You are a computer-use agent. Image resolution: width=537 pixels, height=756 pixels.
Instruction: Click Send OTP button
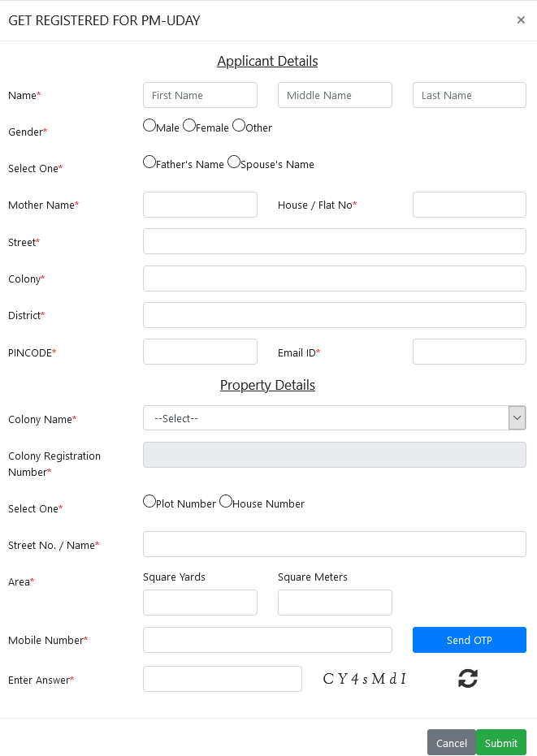[x=469, y=640]
